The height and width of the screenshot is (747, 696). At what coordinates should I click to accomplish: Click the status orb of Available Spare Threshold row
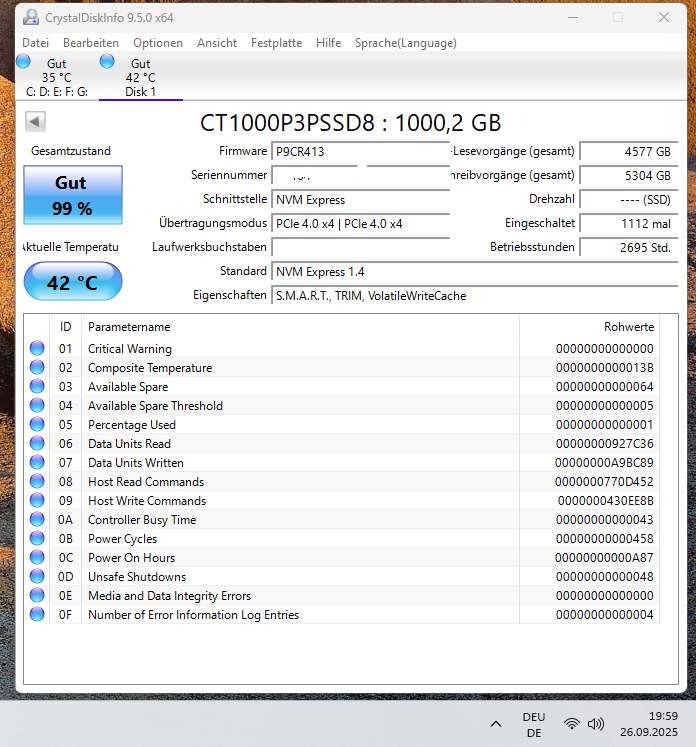[x=37, y=405]
